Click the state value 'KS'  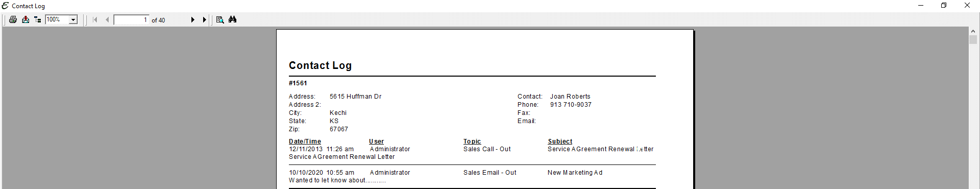click(x=334, y=121)
